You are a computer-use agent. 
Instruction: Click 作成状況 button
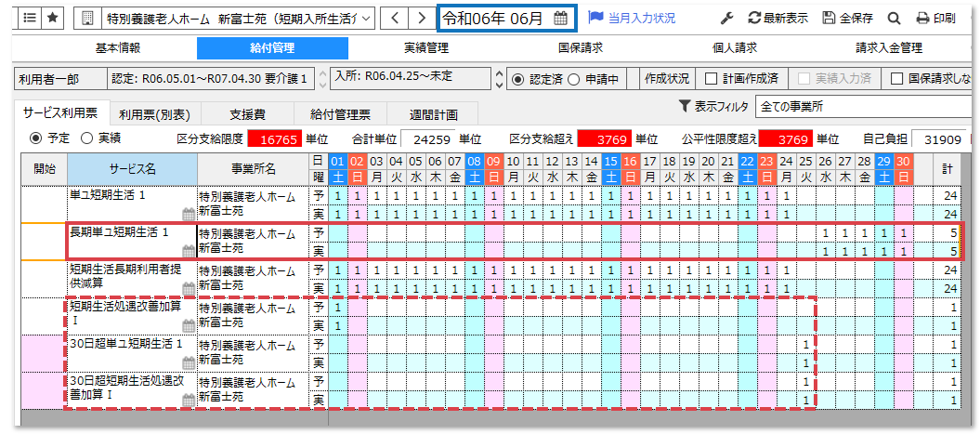(x=667, y=79)
